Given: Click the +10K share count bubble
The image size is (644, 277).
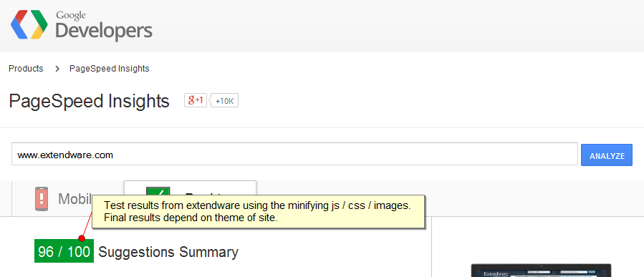Looking at the screenshot, I should point(225,100).
